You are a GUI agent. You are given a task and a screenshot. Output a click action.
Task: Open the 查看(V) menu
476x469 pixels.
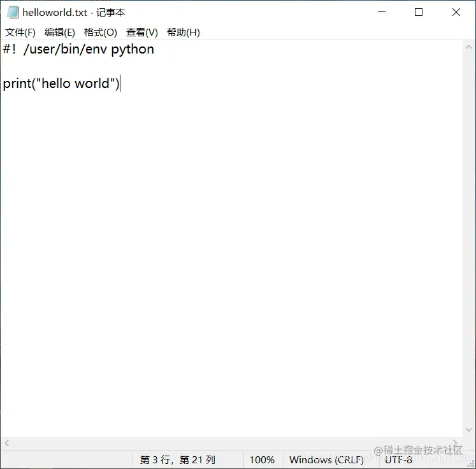coord(141,32)
